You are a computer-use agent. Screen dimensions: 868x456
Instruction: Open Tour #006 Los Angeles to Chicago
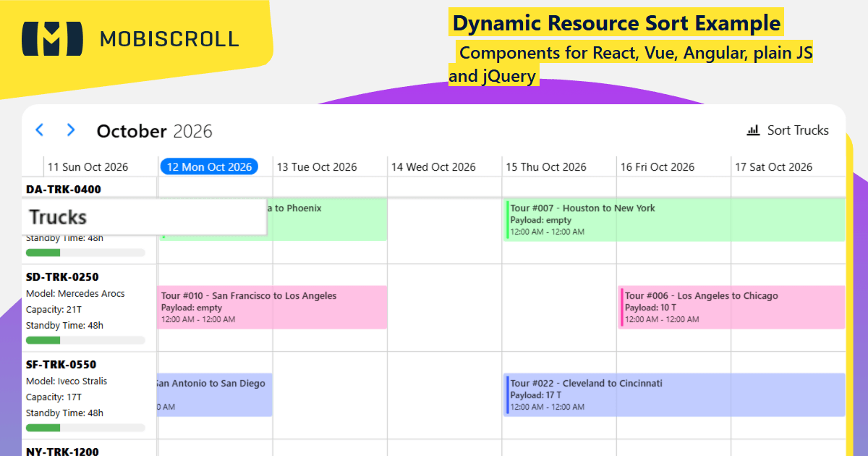tap(731, 308)
